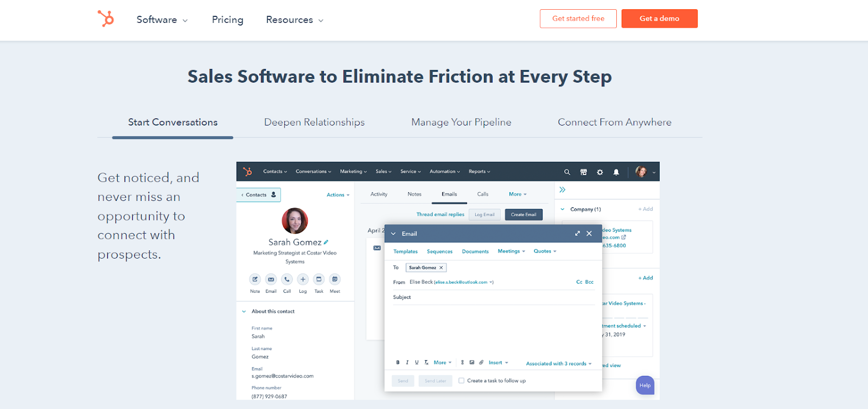
Task: Click the 'Get a demo' button
Action: [x=660, y=18]
